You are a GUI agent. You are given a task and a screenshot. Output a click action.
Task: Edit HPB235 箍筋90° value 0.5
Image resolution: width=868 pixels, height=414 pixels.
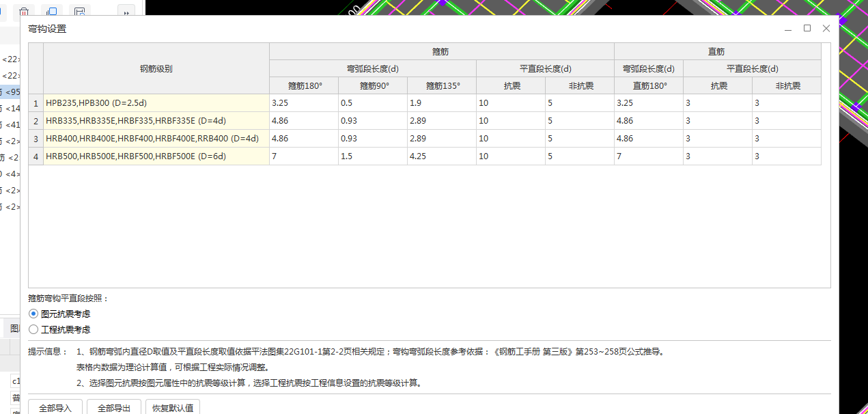click(x=373, y=103)
